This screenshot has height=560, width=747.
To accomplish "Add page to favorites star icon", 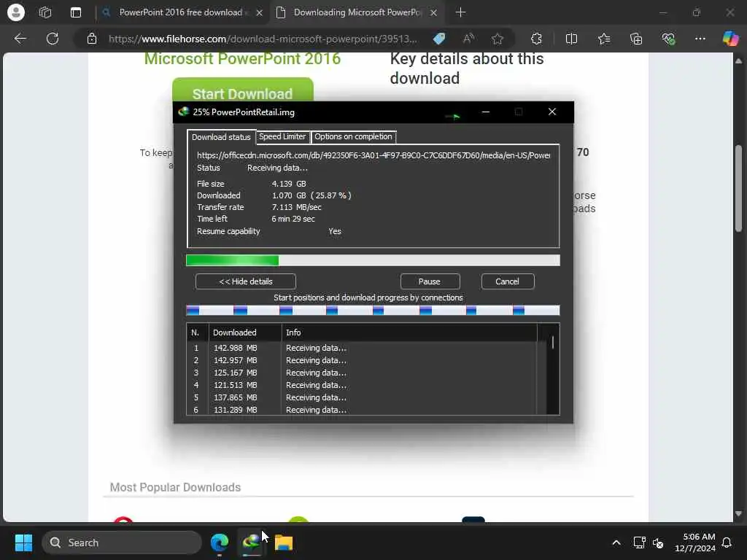I will click(x=498, y=39).
